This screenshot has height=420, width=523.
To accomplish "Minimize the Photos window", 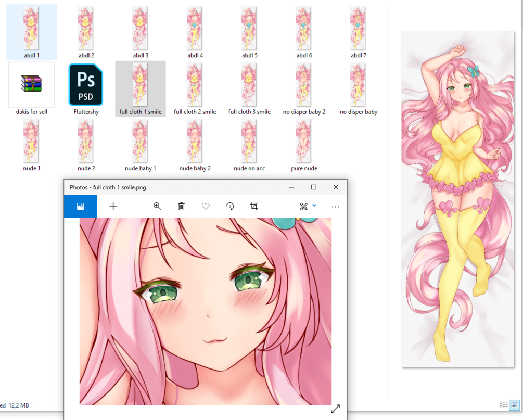I will [291, 187].
